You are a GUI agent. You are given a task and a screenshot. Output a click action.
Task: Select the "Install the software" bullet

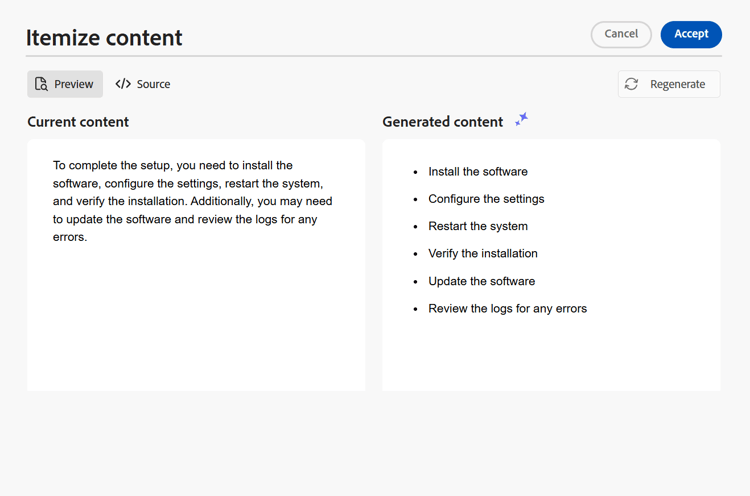click(478, 172)
